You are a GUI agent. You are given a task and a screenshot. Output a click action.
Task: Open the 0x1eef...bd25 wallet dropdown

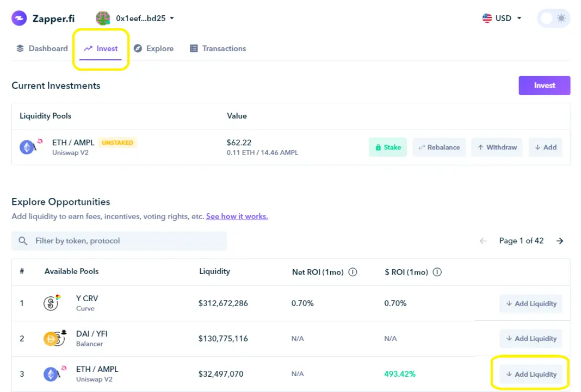[145, 18]
